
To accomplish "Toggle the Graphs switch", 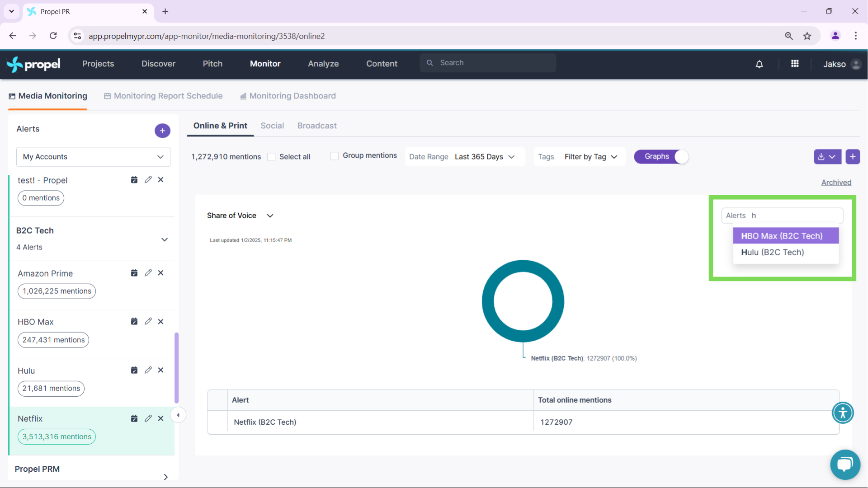I will coord(661,157).
